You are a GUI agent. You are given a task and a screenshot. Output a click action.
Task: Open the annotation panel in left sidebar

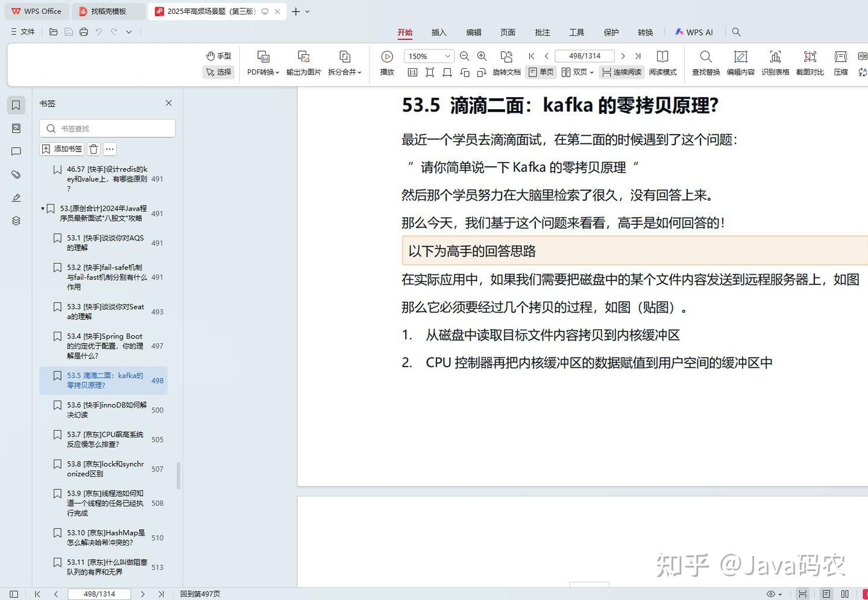coord(16,151)
